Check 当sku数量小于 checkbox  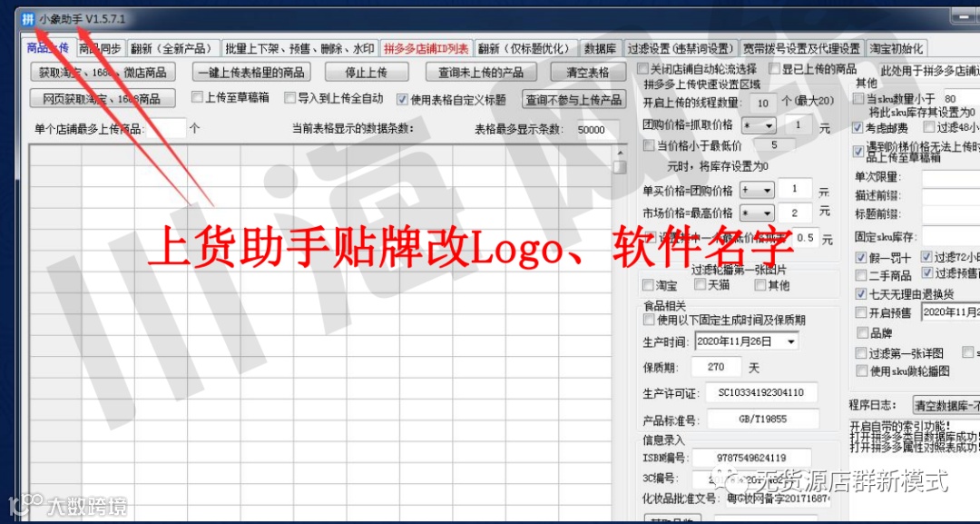859,99
